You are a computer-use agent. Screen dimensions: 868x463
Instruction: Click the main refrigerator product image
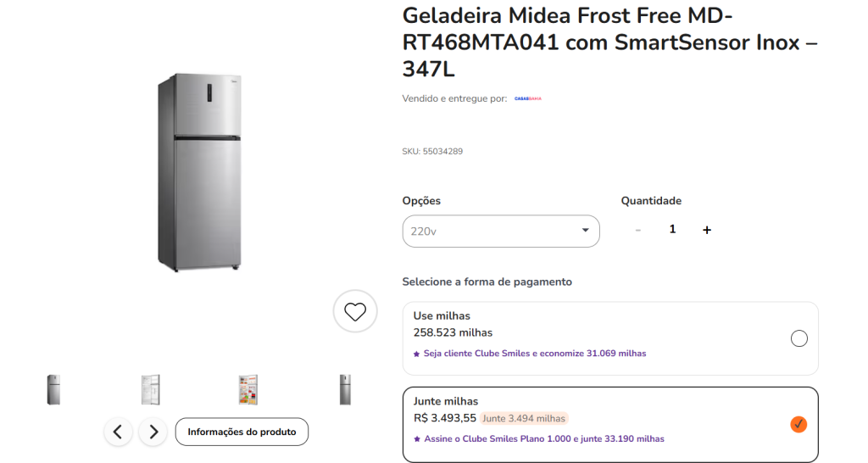(x=201, y=172)
